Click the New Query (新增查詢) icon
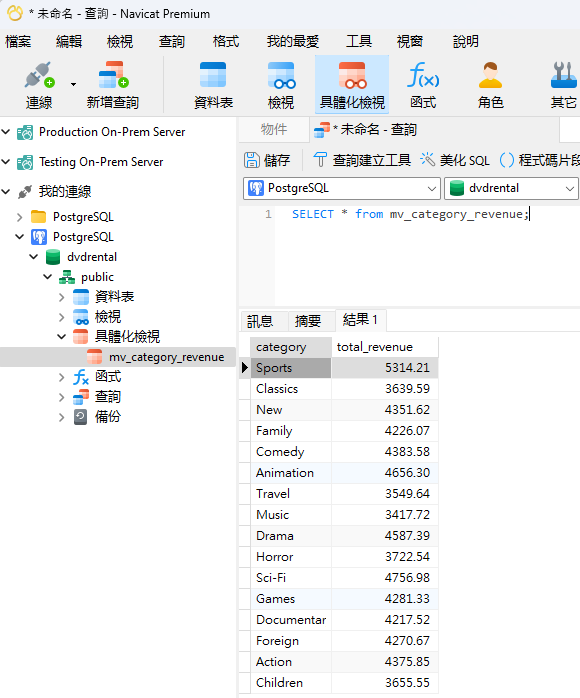Viewport: 580px width, 698px height. pos(113,76)
